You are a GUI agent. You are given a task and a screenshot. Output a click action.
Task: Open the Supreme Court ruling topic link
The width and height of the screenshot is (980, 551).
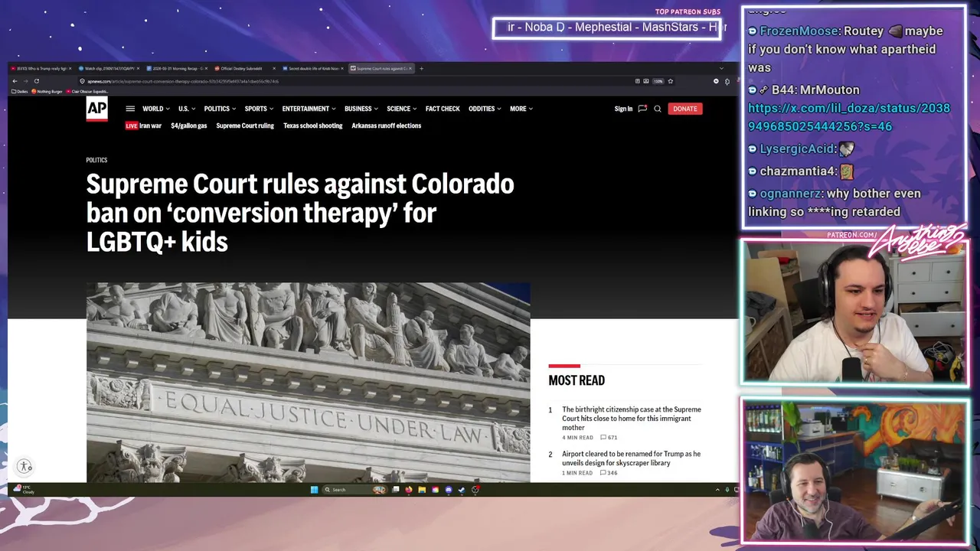pos(245,126)
